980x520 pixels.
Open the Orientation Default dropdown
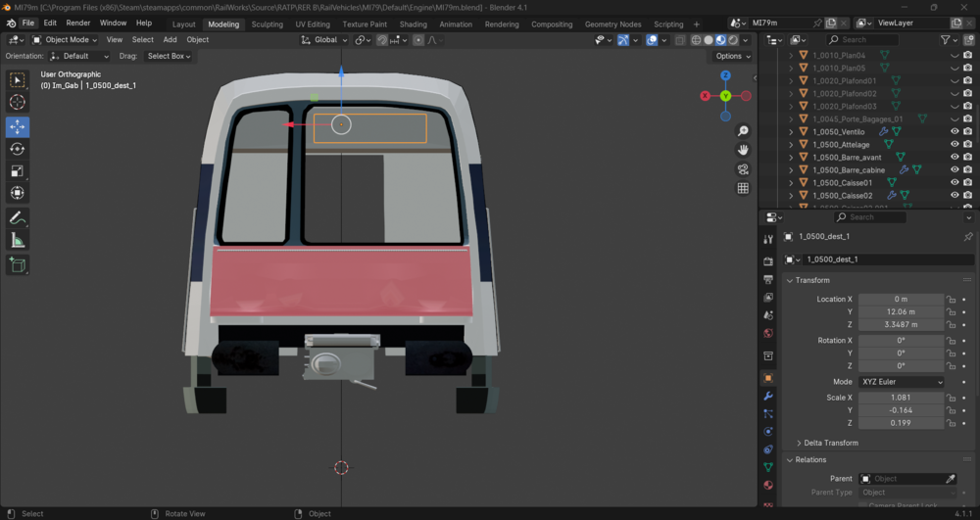click(x=78, y=56)
